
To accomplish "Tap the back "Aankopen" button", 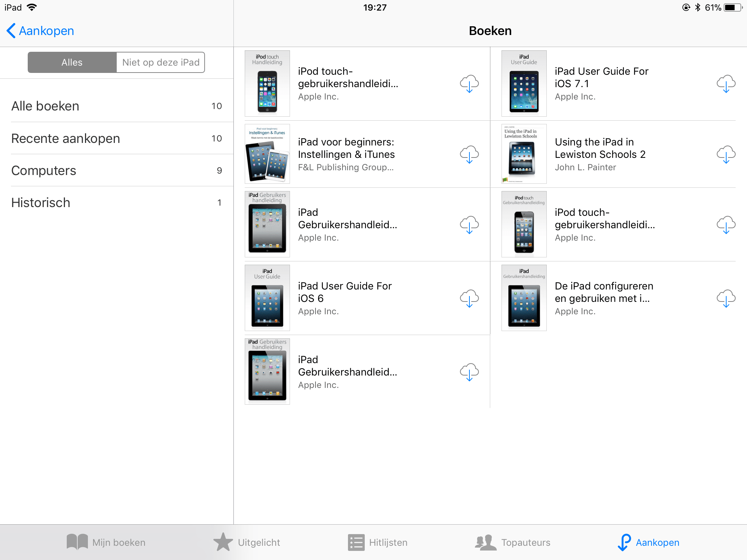I will tap(39, 31).
